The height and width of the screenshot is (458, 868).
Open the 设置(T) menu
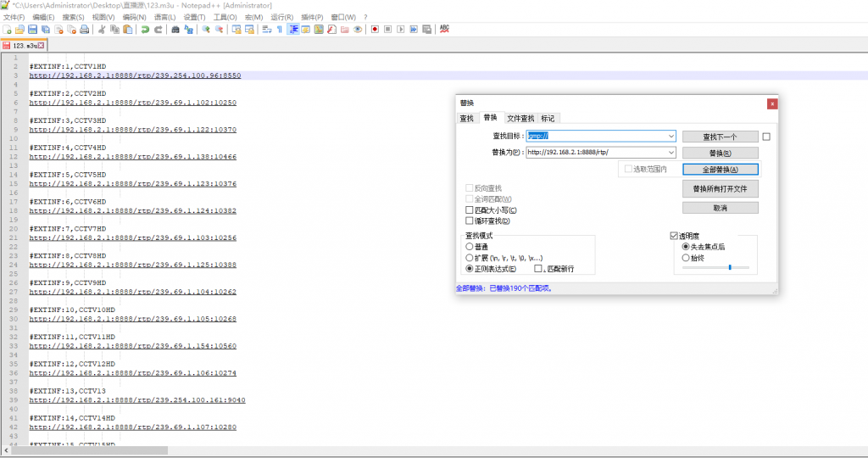[x=194, y=17]
